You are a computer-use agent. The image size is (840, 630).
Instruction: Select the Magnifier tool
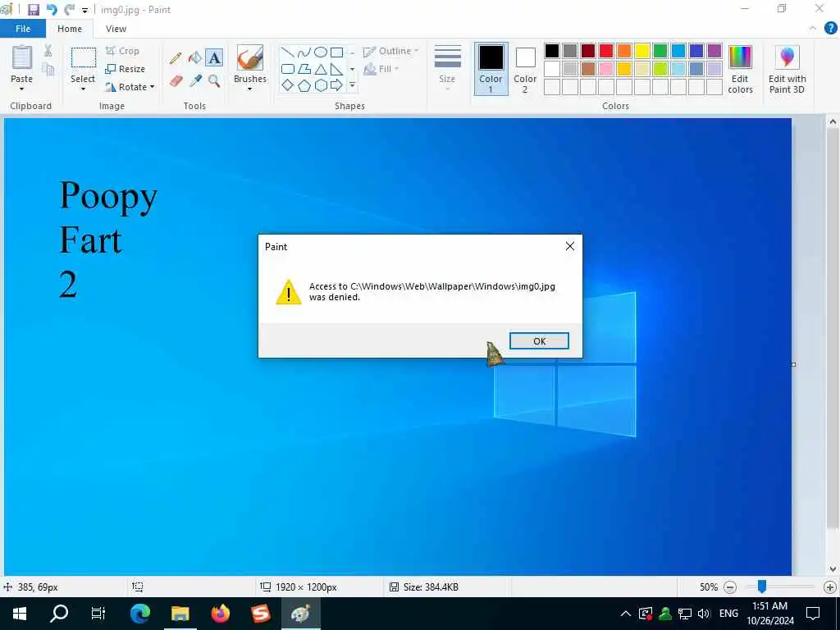[214, 81]
